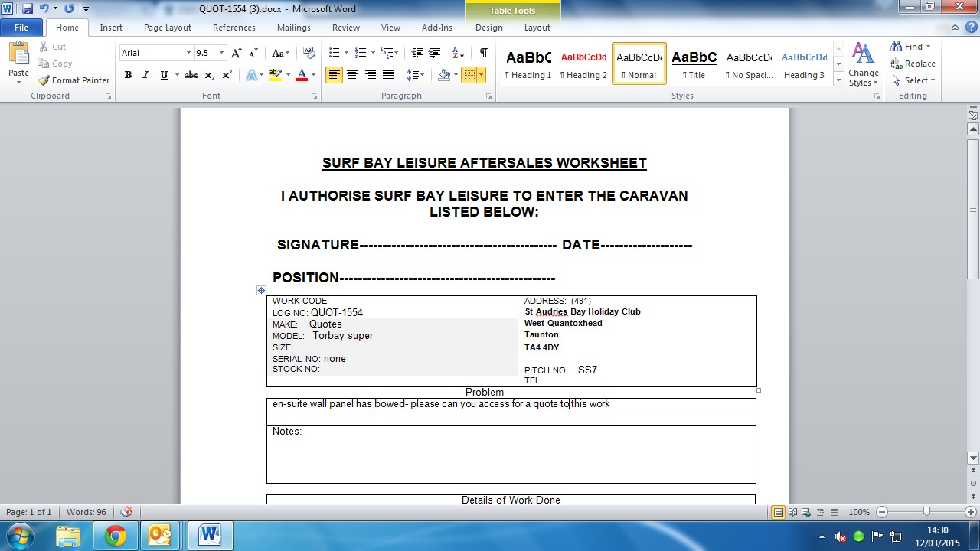Click the Replace button
Viewport: 980px width, 551px height.
coord(913,64)
